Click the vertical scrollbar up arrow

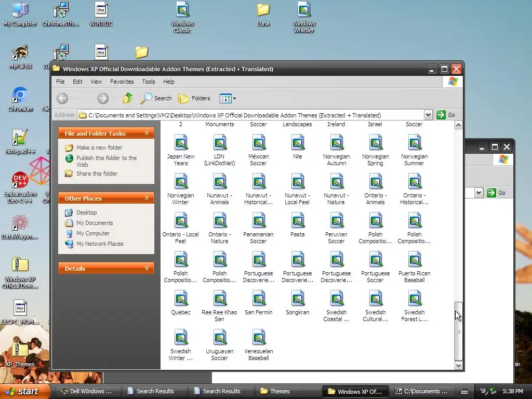tap(458, 125)
